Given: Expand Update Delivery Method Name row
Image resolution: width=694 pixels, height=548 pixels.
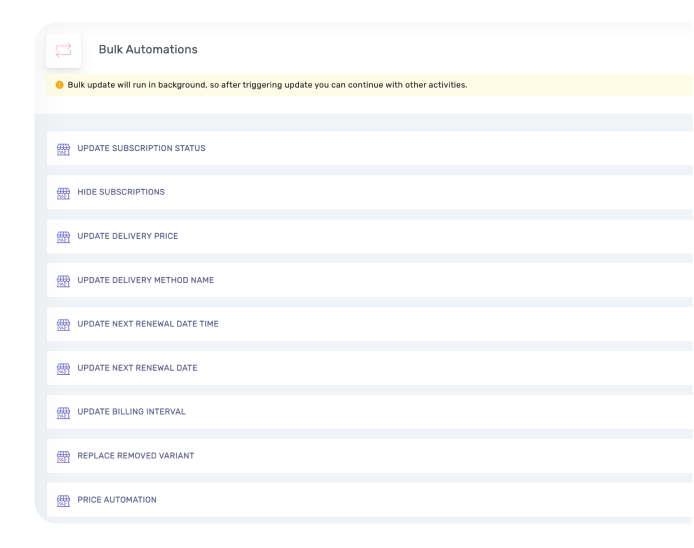Looking at the screenshot, I should pyautogui.click(x=145, y=280).
